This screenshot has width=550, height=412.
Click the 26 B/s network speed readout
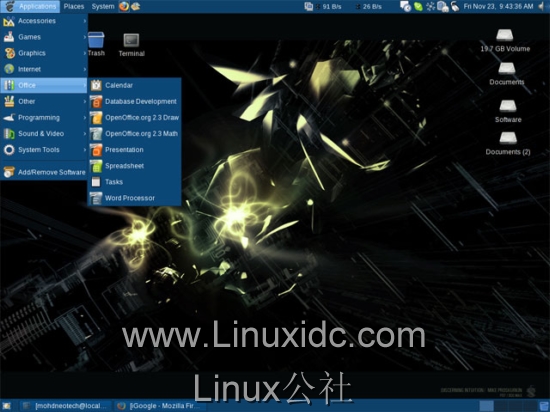[x=372, y=7]
